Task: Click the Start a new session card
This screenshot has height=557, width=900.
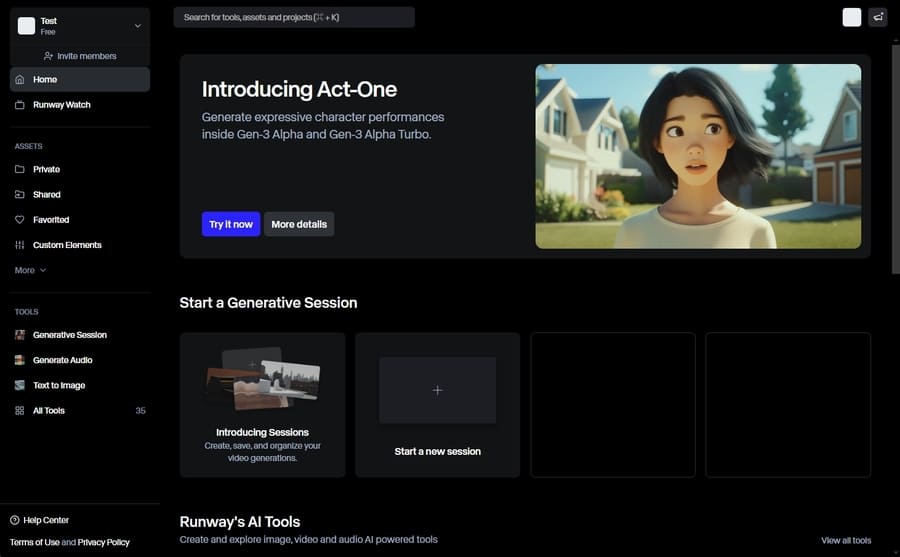Action: click(x=437, y=405)
